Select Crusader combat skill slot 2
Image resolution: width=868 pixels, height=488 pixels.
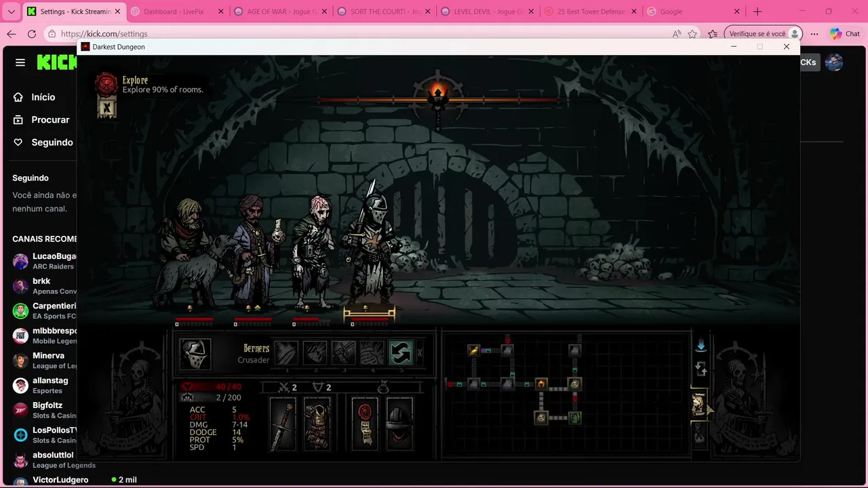coord(315,353)
